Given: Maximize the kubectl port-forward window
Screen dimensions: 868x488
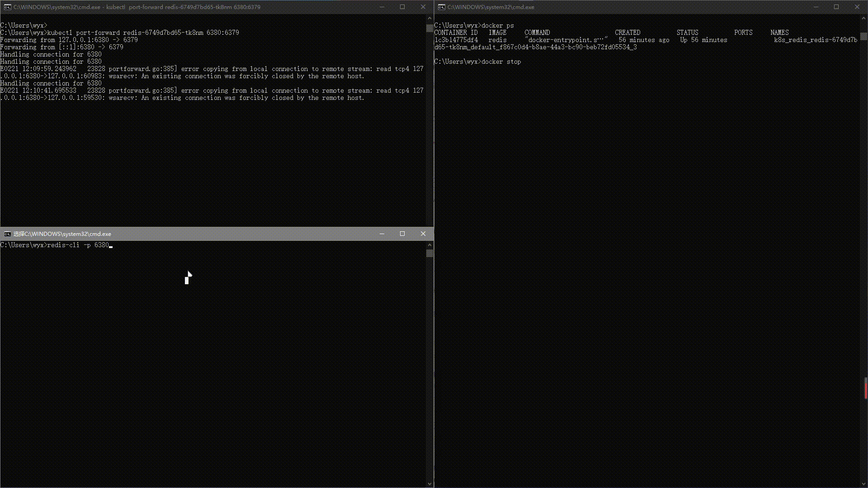Looking at the screenshot, I should point(402,7).
